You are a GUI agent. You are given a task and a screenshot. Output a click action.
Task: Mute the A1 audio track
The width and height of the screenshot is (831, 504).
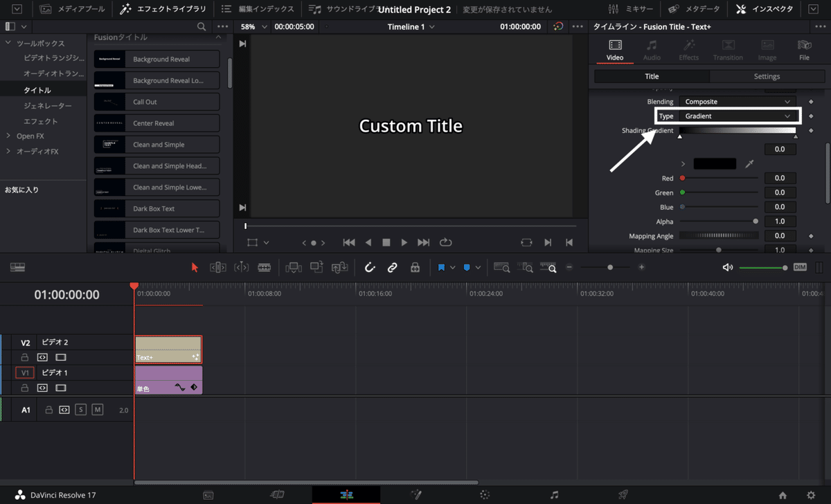(98, 410)
